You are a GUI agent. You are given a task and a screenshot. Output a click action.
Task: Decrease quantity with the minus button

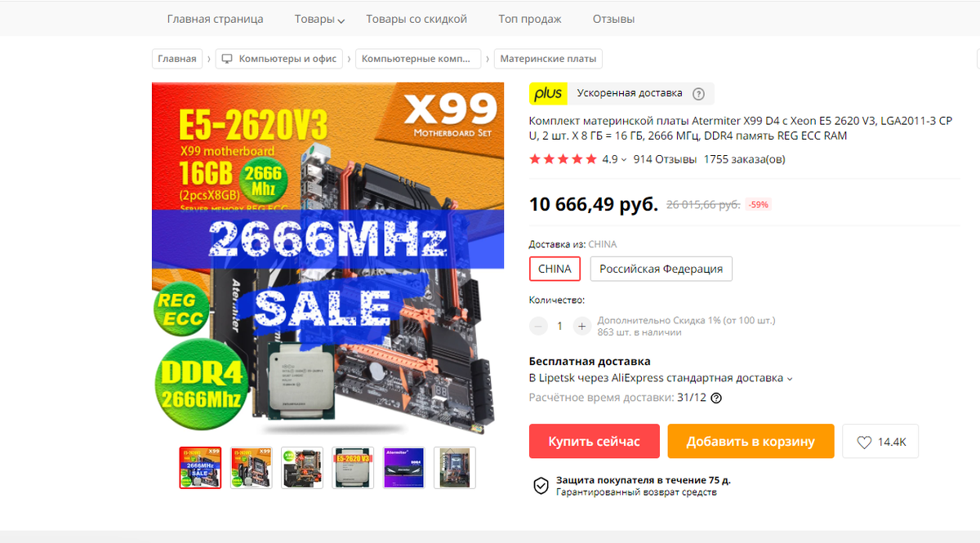pyautogui.click(x=538, y=326)
